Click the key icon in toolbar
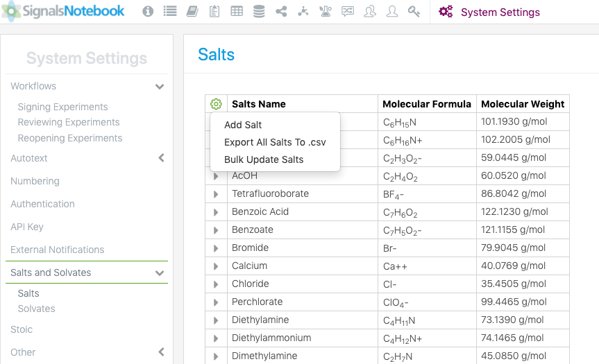This screenshot has height=364, width=599. pos(414,11)
